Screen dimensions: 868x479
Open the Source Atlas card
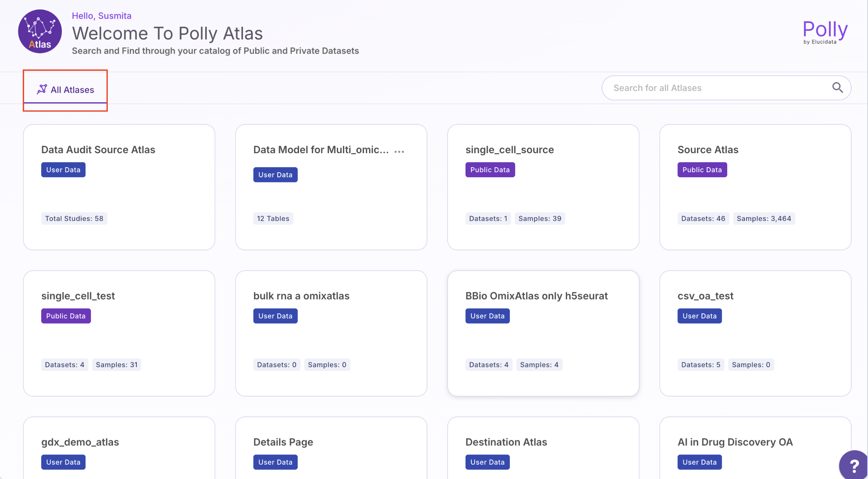pyautogui.click(x=755, y=187)
